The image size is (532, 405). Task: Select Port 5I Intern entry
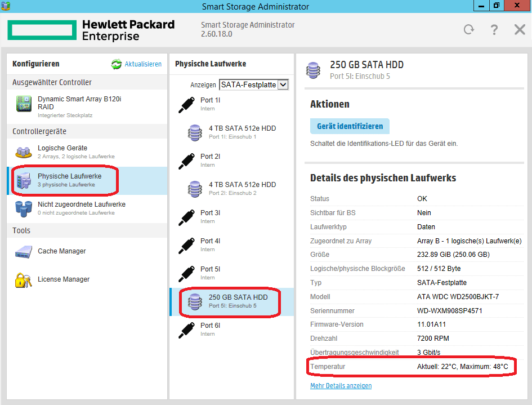(232, 273)
